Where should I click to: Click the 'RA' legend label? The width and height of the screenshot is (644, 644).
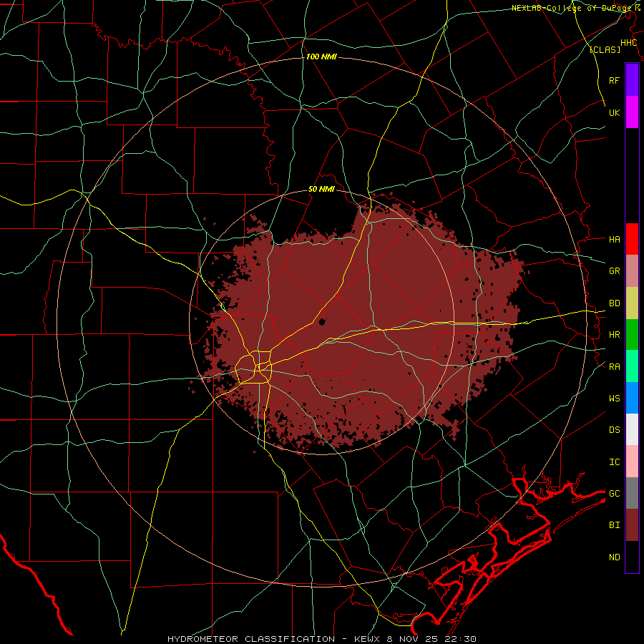click(615, 367)
